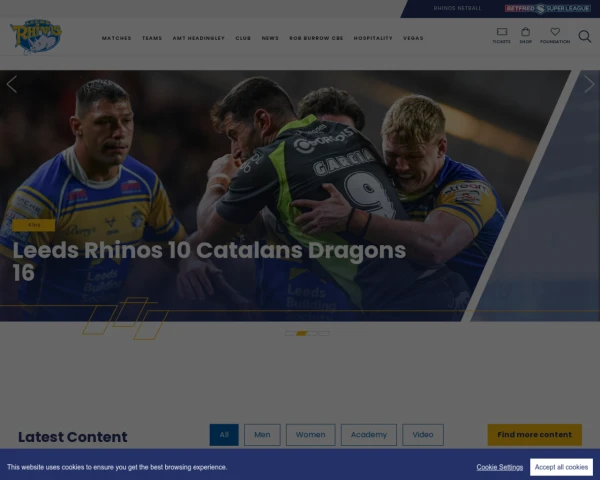Open the search magnifier icon
The image size is (600, 480).
tap(584, 36)
